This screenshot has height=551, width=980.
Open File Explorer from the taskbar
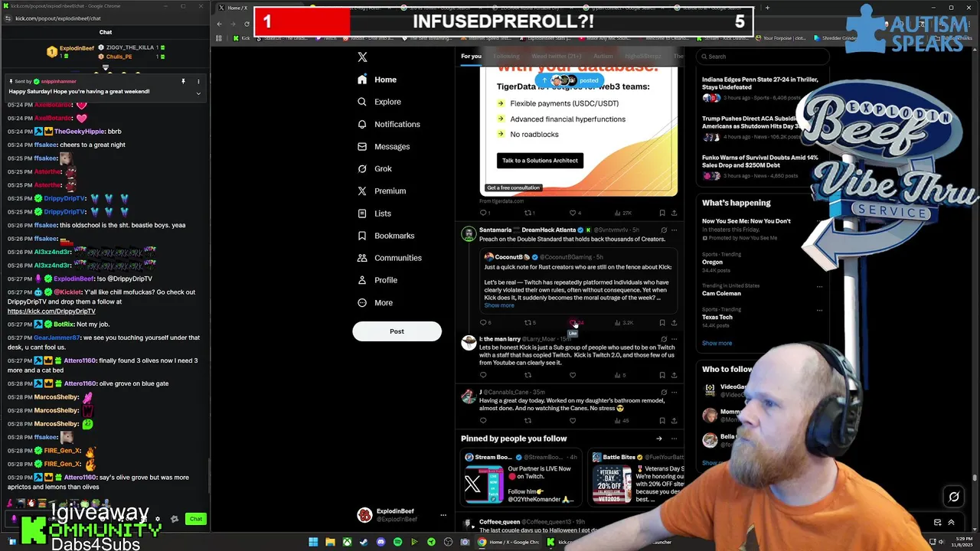pyautogui.click(x=330, y=542)
